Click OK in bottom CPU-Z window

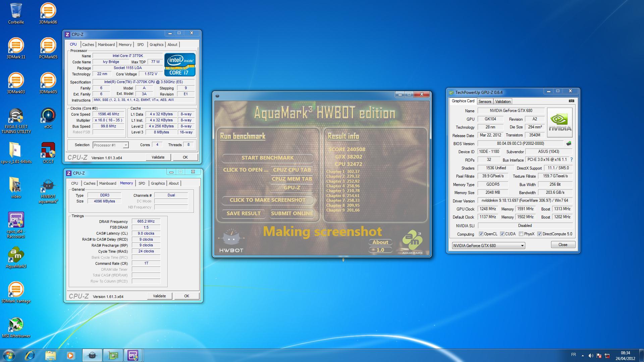[x=186, y=296]
